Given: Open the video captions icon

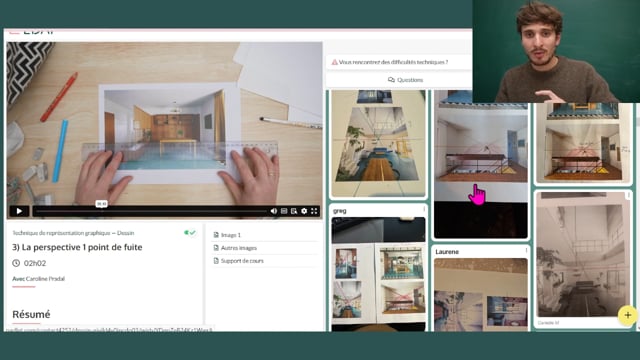Looking at the screenshot, I should pos(284,211).
